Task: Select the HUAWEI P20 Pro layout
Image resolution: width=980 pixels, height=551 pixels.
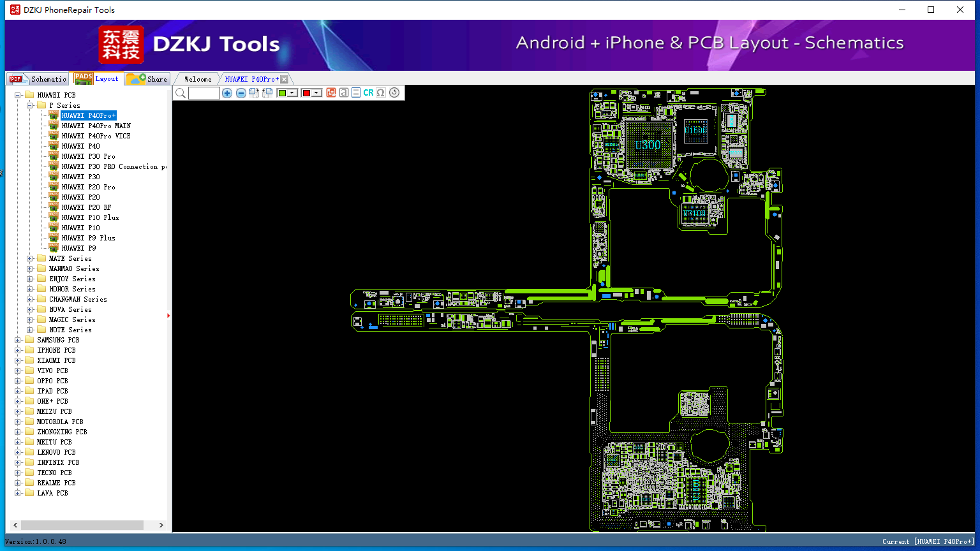Action: coord(88,187)
